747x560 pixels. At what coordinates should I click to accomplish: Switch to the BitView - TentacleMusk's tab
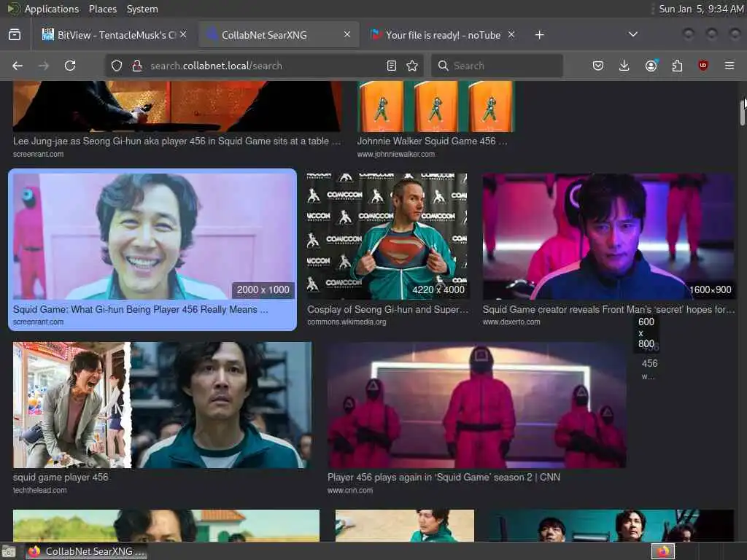[x=115, y=35]
